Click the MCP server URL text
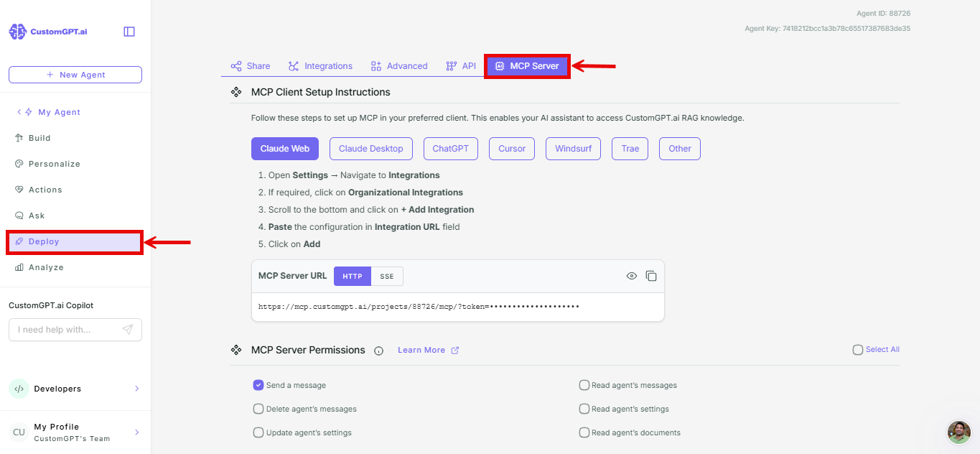Viewport: 980px width, 454px height. (419, 307)
